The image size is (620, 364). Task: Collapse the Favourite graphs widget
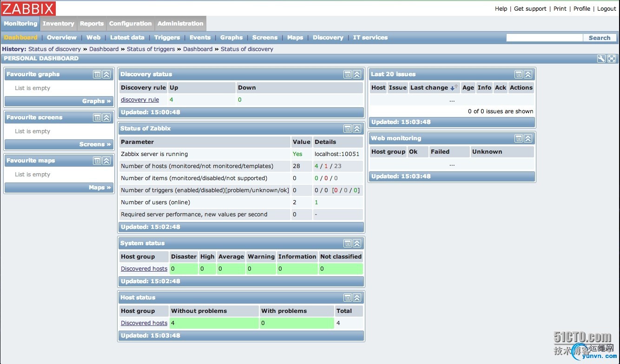(x=106, y=74)
